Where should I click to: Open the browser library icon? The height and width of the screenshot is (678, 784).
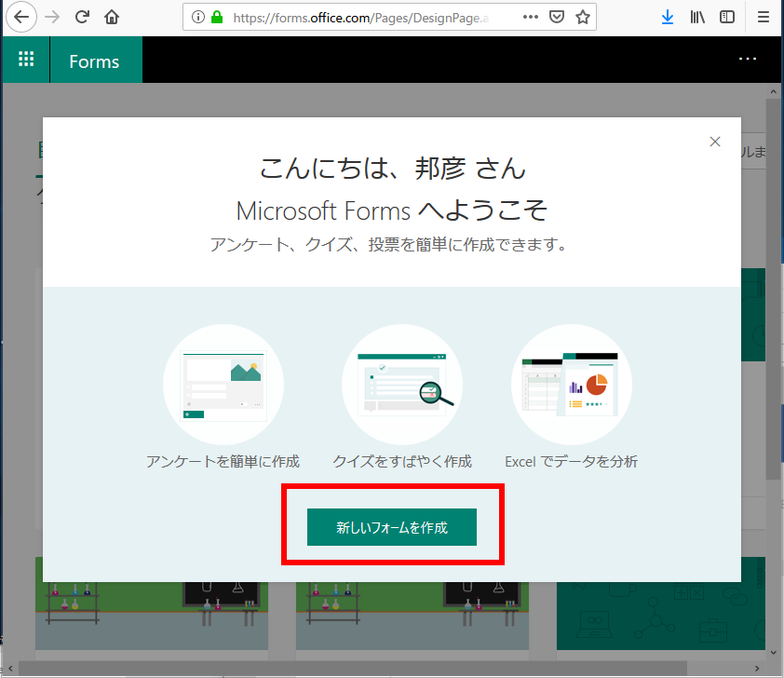pos(697,18)
